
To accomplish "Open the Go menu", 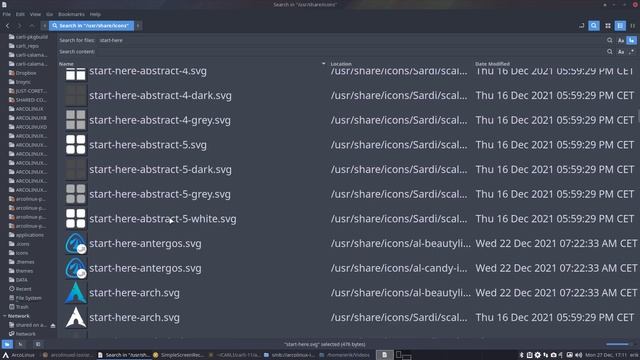I will pos(49,14).
